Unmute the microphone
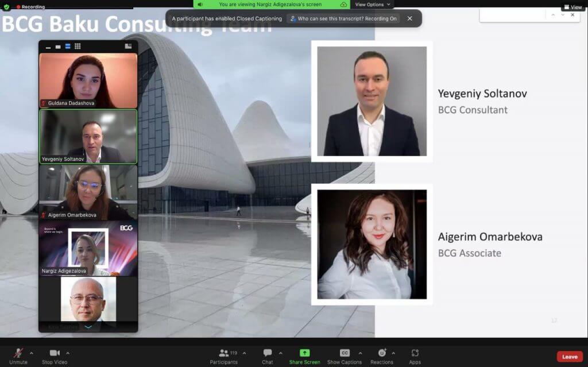588x367 pixels. 18,353
